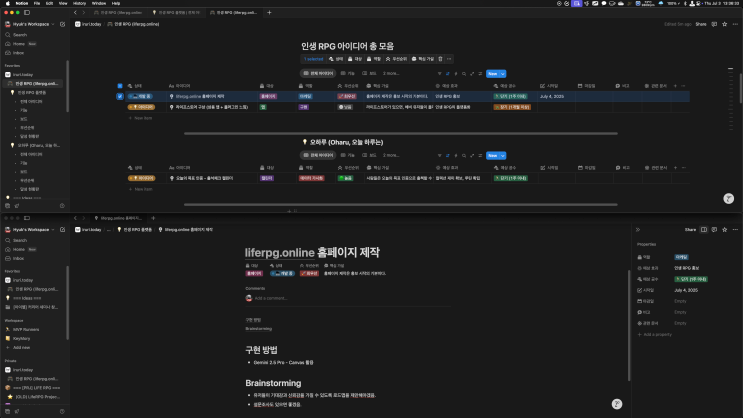Click the filter icon of the first database
The height and width of the screenshot is (418, 743).
[x=439, y=74]
